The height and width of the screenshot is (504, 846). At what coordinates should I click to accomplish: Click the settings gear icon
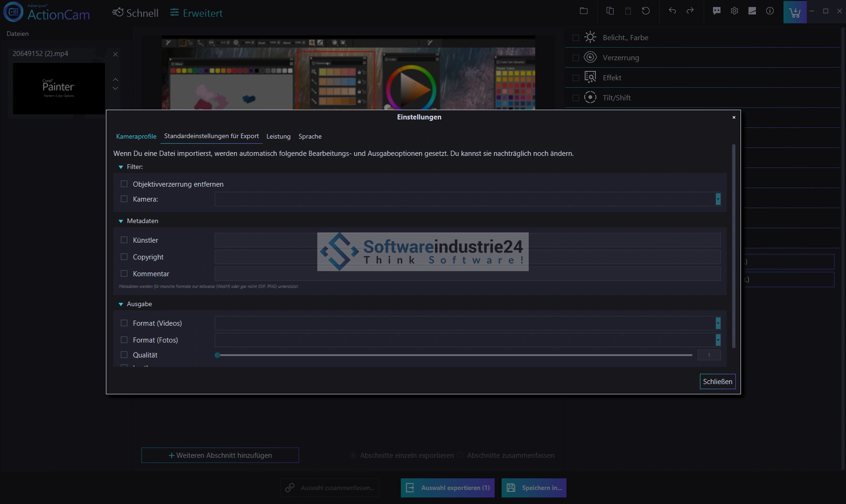click(x=734, y=11)
